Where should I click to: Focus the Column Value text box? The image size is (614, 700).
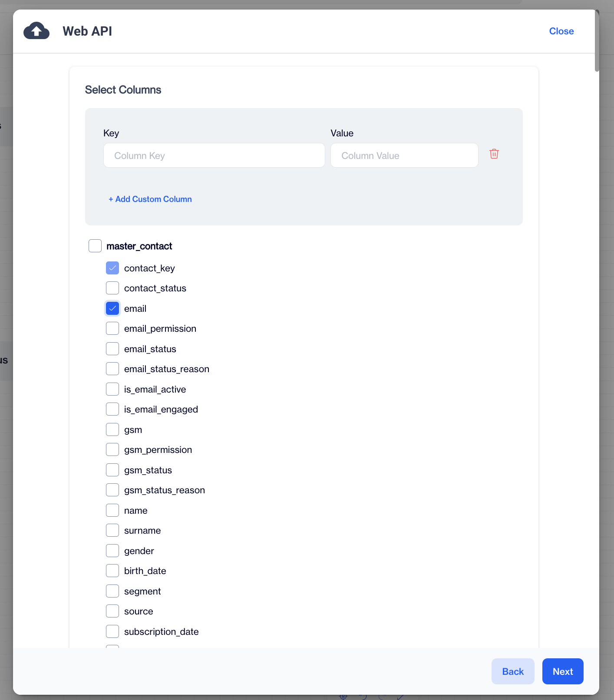(x=404, y=155)
